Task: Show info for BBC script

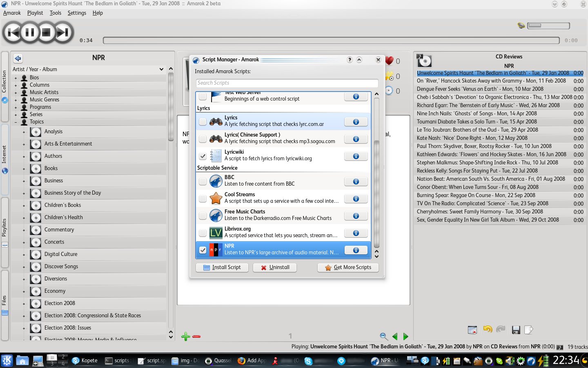Action: [x=356, y=182]
